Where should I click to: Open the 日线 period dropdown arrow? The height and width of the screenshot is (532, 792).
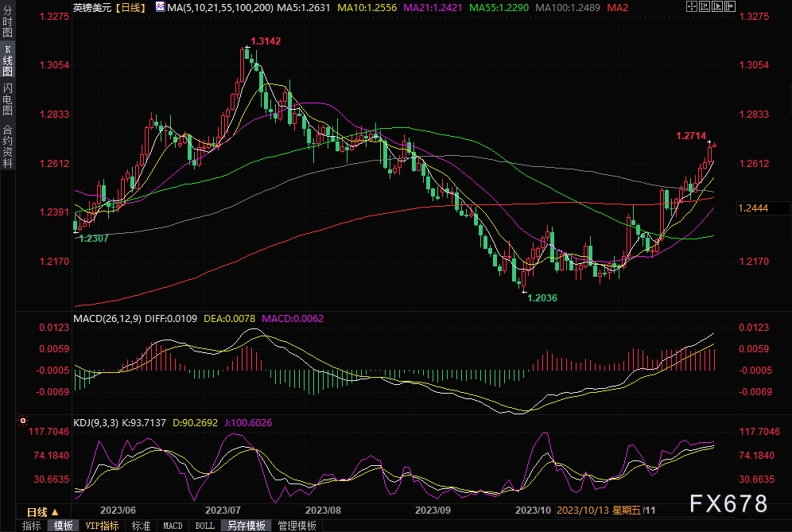[x=56, y=512]
